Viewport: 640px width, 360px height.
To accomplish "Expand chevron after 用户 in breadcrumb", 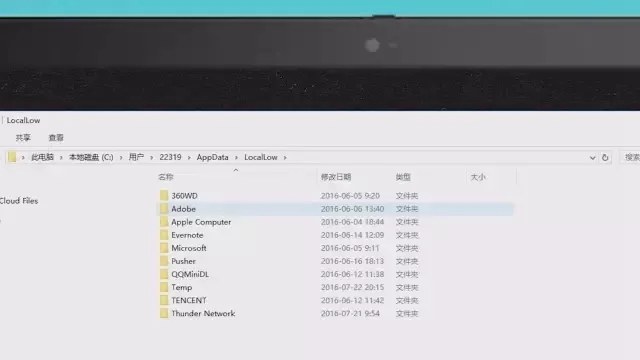I will (x=151, y=158).
